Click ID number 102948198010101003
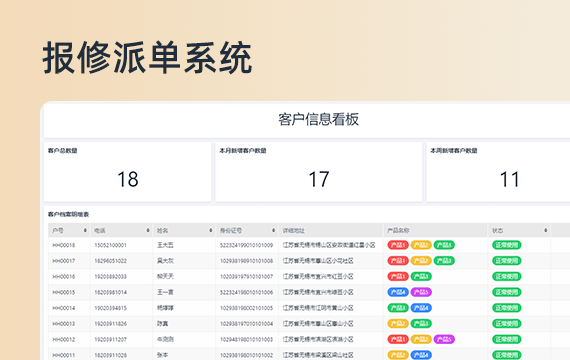The height and width of the screenshot is (360, 570). pyautogui.click(x=246, y=340)
